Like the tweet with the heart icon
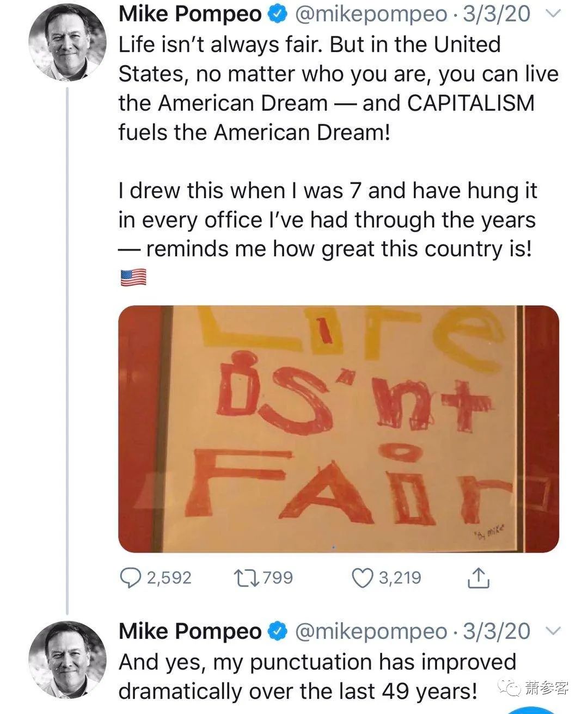The image size is (588, 714). [363, 578]
